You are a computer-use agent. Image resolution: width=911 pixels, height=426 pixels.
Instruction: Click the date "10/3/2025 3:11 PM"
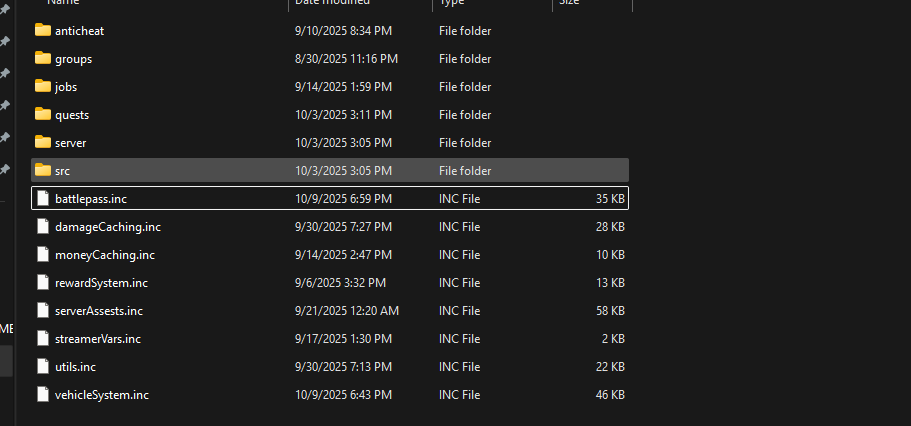(x=343, y=114)
